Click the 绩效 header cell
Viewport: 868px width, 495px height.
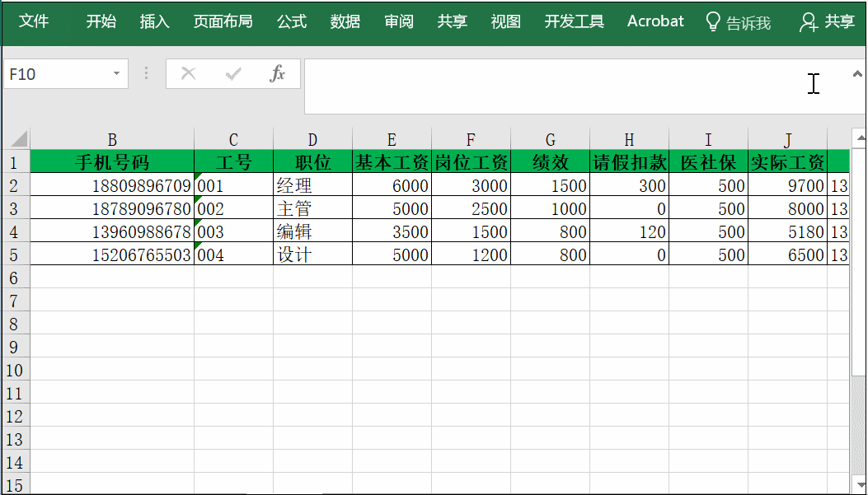pyautogui.click(x=551, y=162)
